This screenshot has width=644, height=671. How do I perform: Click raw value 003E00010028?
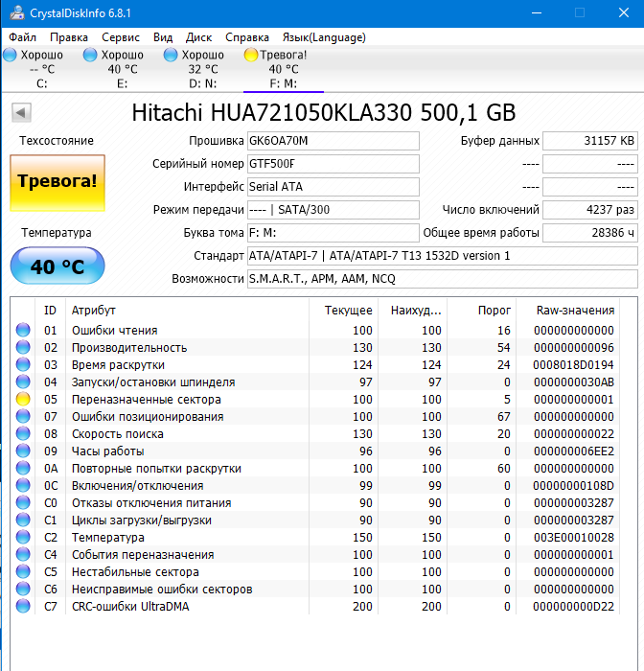[x=573, y=538]
